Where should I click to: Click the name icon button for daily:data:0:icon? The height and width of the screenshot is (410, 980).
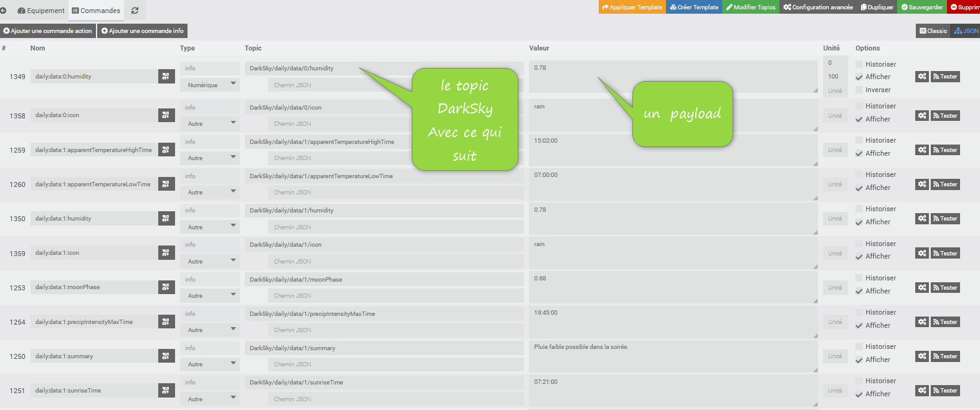tap(166, 115)
